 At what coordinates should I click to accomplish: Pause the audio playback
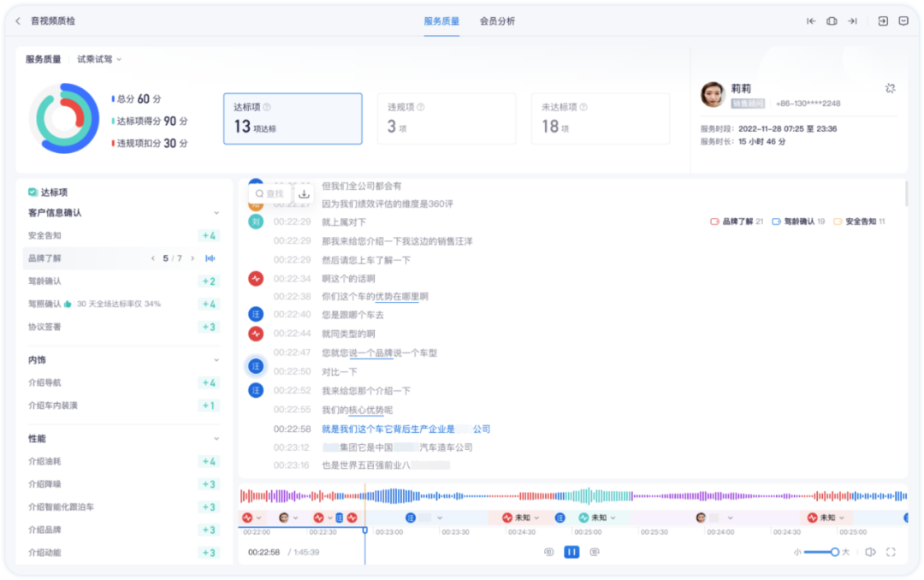coord(571,552)
